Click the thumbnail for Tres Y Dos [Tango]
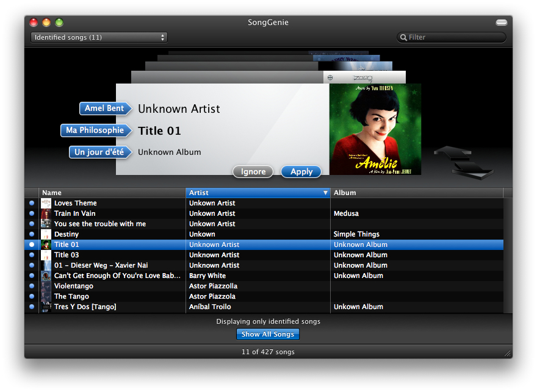The width and height of the screenshot is (537, 392). 46,307
